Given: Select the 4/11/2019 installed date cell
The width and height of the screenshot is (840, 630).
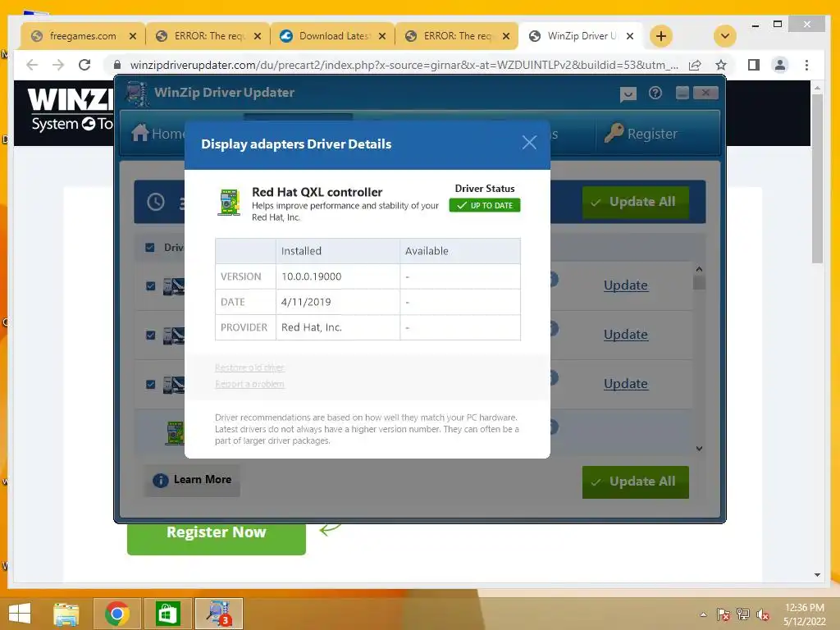Looking at the screenshot, I should click(x=337, y=302).
